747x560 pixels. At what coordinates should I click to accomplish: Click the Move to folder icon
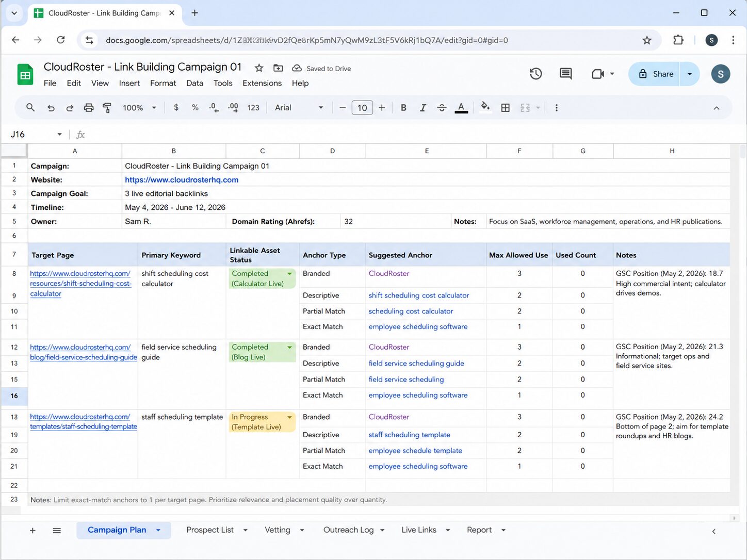coord(278,68)
